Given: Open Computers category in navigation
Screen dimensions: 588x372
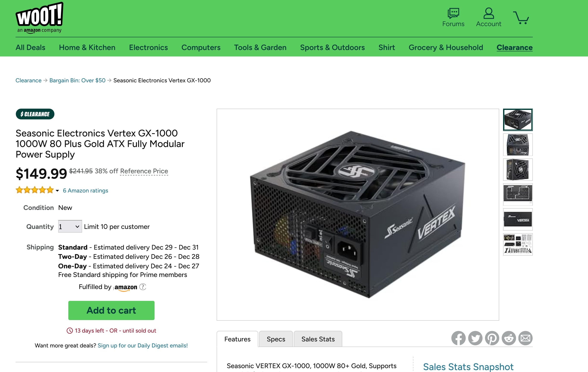Looking at the screenshot, I should pos(201,47).
